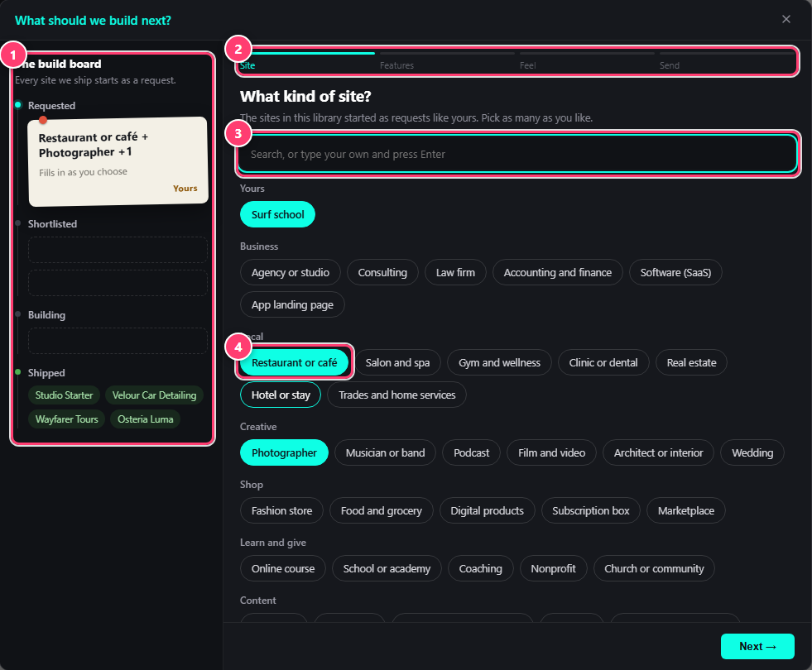The width and height of the screenshot is (812, 670).
Task: Click the Content category label
Action: coord(258,601)
